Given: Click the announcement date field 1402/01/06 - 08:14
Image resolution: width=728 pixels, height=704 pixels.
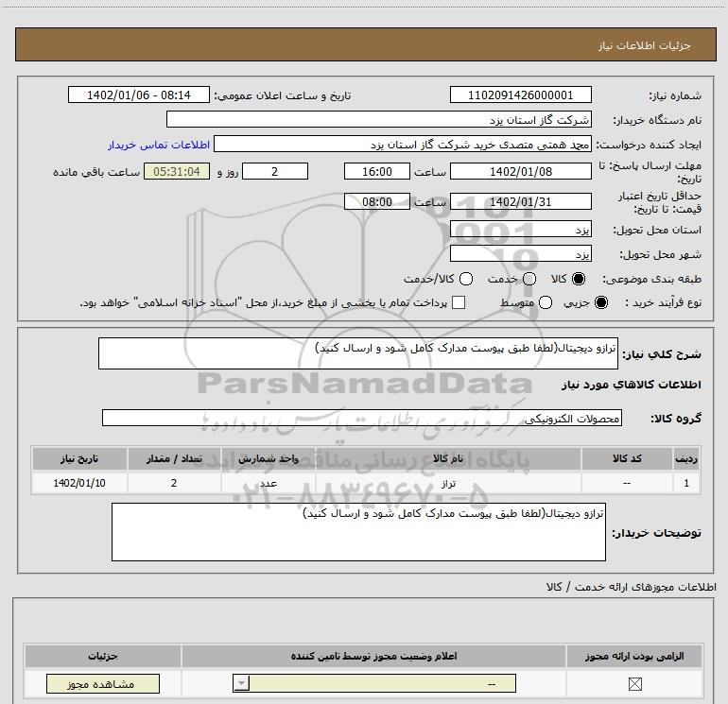Looking at the screenshot, I should 139,94.
